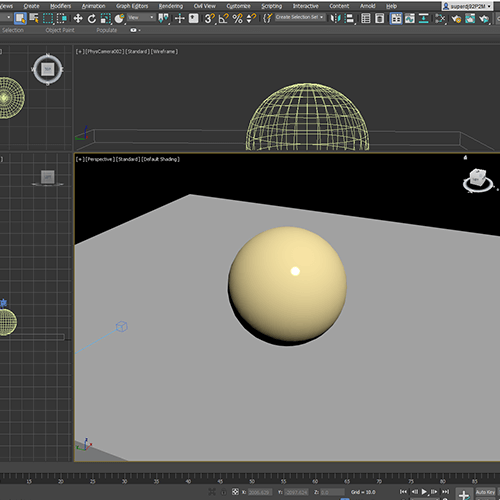The image size is (500, 500).
Task: Open the user account sign-in dropdown
Action: [467, 6]
